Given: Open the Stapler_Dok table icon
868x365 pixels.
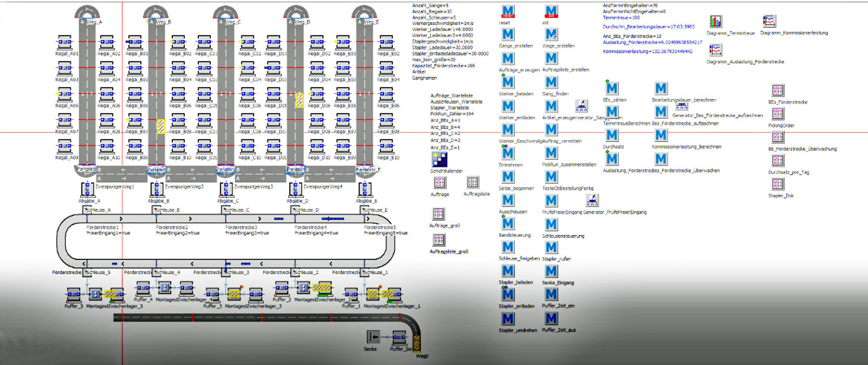Looking at the screenshot, I should tap(778, 184).
